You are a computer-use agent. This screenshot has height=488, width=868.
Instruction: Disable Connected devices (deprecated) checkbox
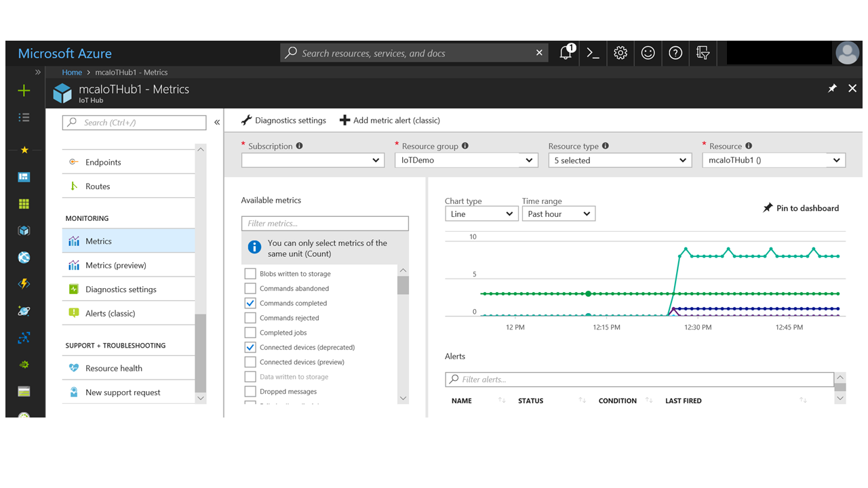coord(250,347)
